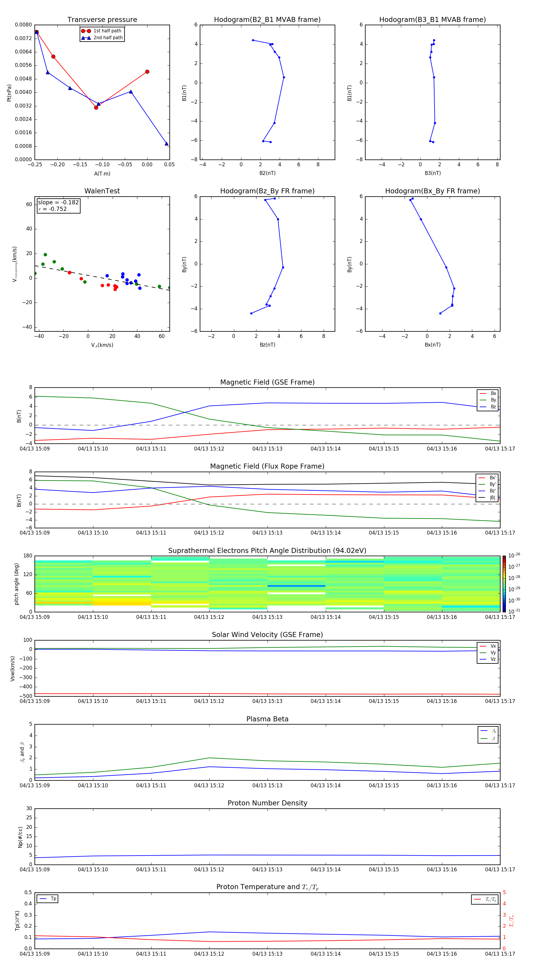The image size is (535, 980).
Task: Click the Bz' entry in Flux Rope legend
Action: pos(487,491)
